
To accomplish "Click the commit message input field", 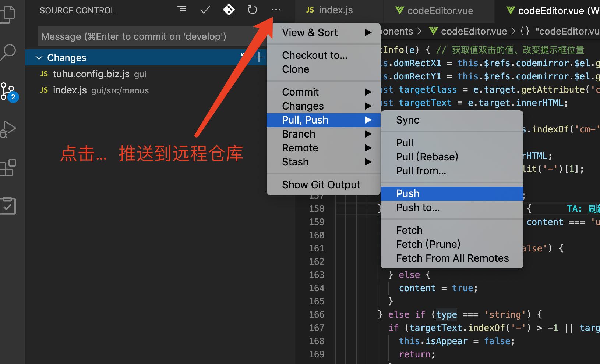I will (147, 36).
